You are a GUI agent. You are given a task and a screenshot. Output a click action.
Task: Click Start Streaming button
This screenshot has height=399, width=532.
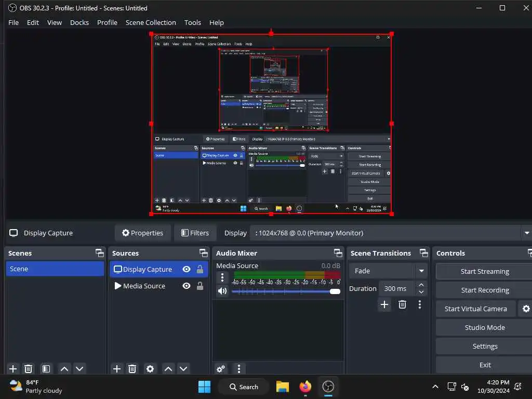pyautogui.click(x=485, y=271)
